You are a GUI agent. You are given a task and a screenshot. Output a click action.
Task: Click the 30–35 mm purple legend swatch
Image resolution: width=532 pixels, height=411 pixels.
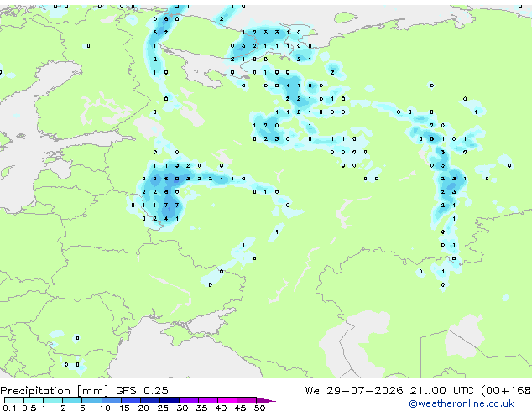(189, 400)
